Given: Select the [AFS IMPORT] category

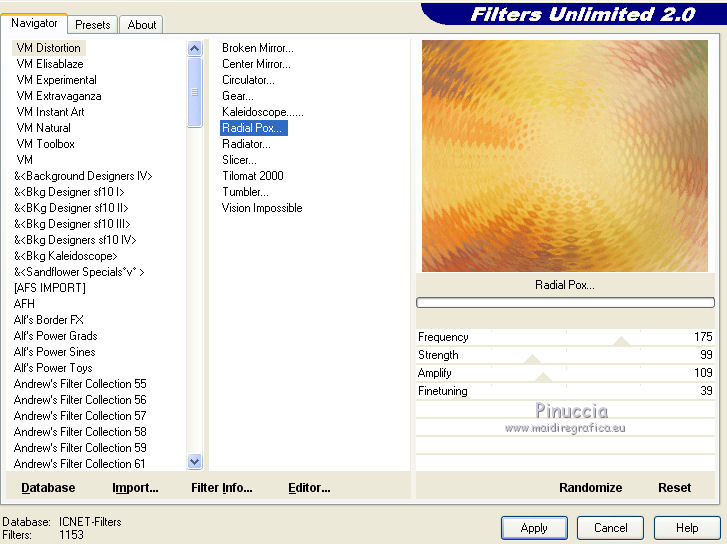Looking at the screenshot, I should (50, 288).
